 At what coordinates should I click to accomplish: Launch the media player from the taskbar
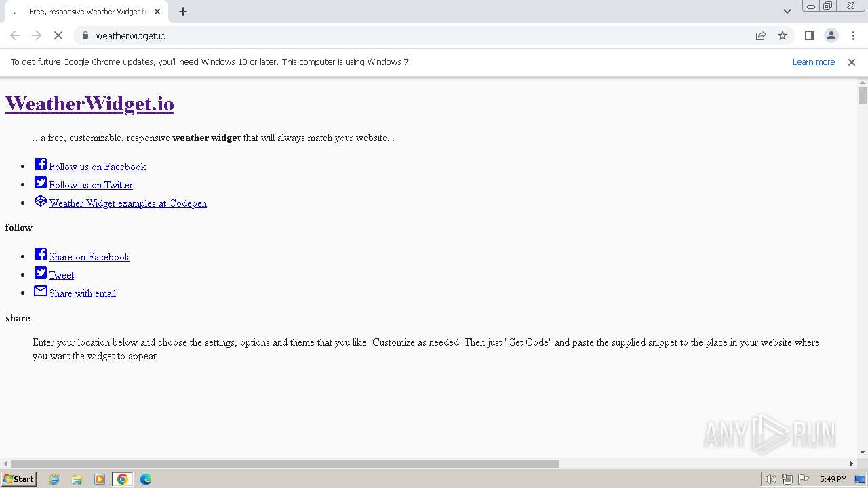coord(100,479)
